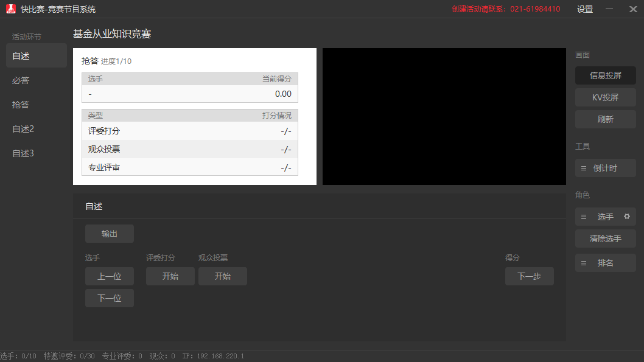Viewport: 644px width, 362px height.
Task: Go to 下一位 contestant
Action: [110, 298]
